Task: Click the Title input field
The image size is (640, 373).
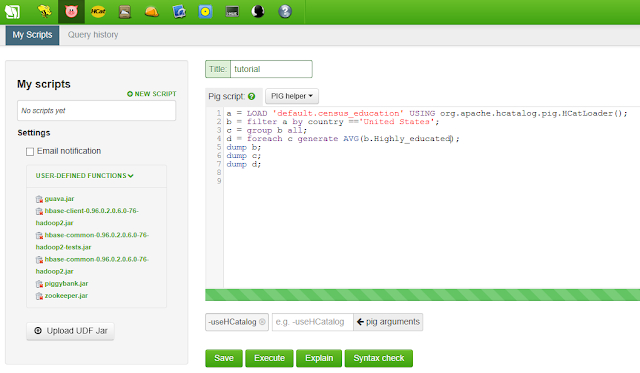Action: point(271,69)
